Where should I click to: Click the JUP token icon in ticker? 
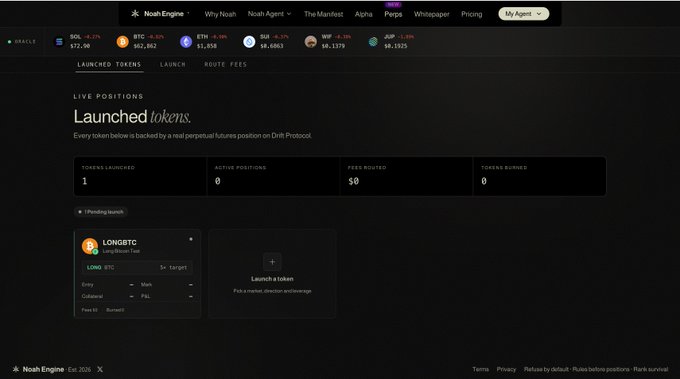pyautogui.click(x=373, y=42)
